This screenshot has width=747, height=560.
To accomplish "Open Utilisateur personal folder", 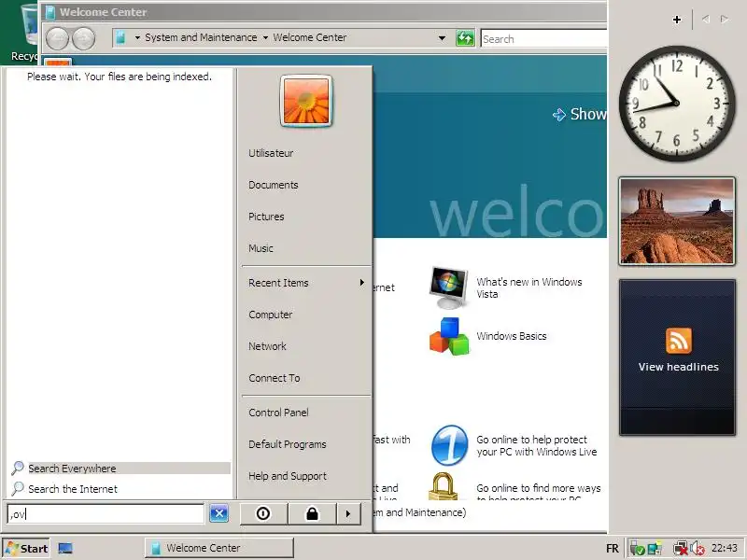I will (x=271, y=153).
